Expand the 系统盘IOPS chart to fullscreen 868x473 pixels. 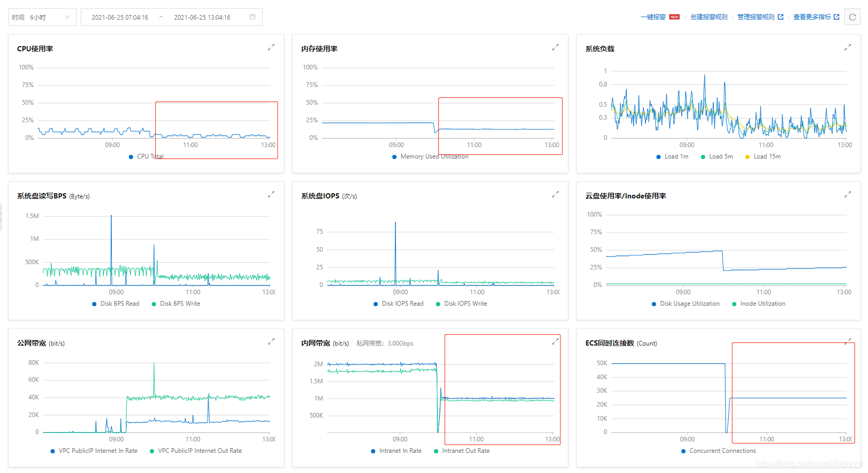(555, 195)
